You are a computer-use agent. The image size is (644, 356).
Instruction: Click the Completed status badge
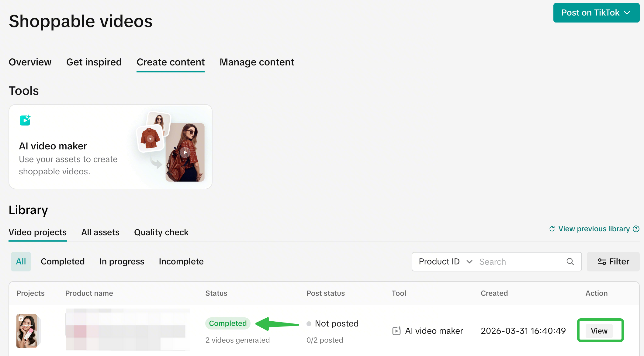click(228, 323)
